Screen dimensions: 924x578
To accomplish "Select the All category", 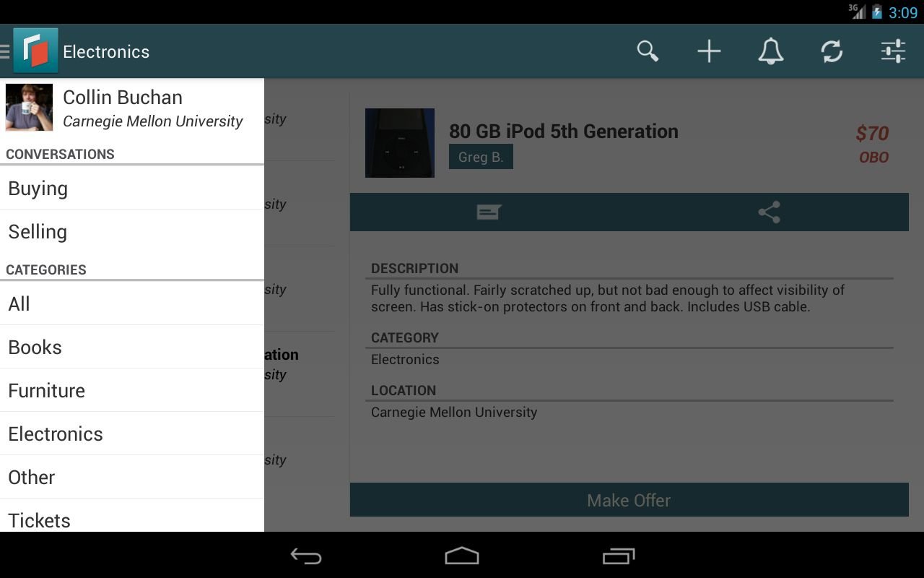I will pyautogui.click(x=132, y=303).
